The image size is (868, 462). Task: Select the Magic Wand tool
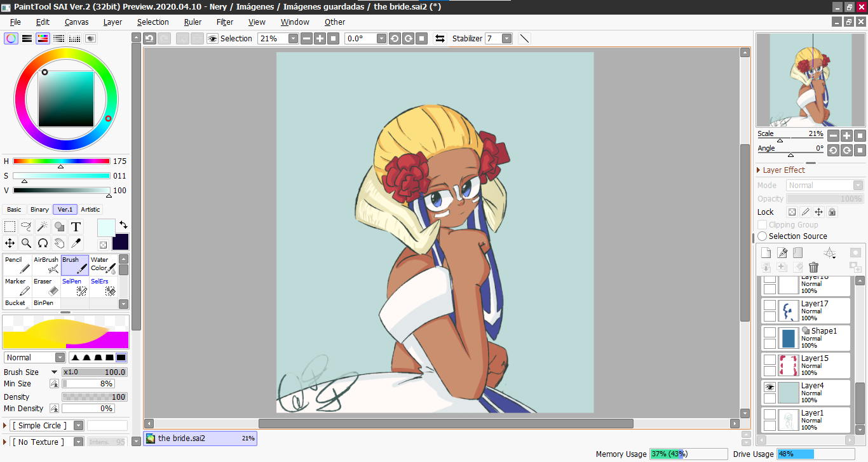[x=43, y=226]
